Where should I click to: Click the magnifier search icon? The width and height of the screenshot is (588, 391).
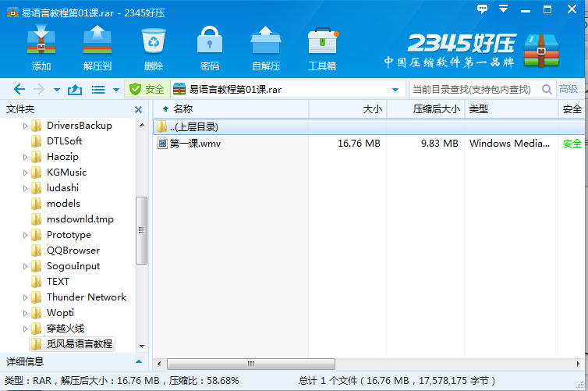coord(547,89)
